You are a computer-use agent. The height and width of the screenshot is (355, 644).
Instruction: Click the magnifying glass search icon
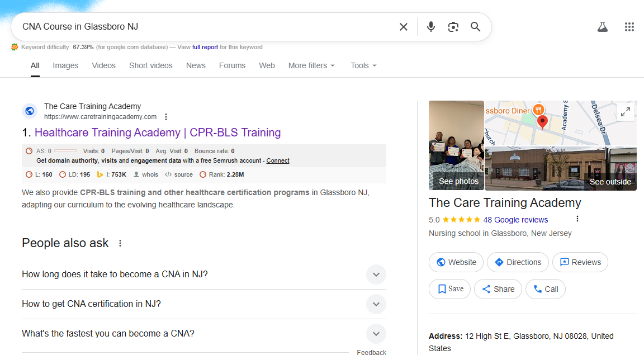(x=475, y=27)
